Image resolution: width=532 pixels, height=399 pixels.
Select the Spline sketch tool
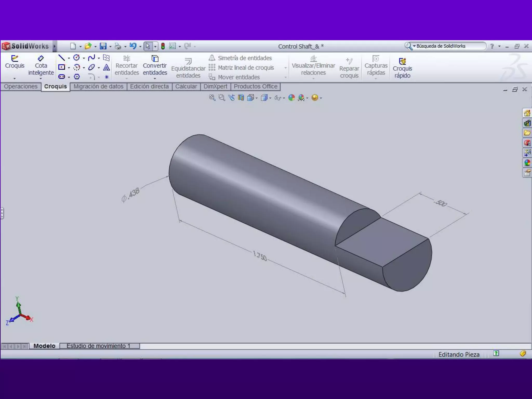click(x=91, y=58)
